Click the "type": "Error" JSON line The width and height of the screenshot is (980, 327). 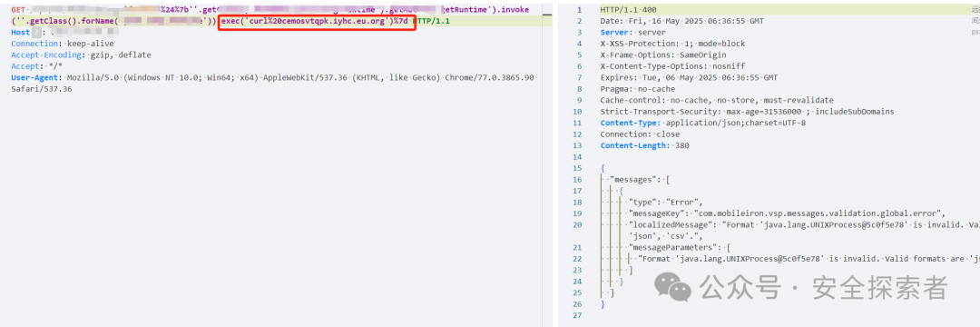[x=666, y=202]
